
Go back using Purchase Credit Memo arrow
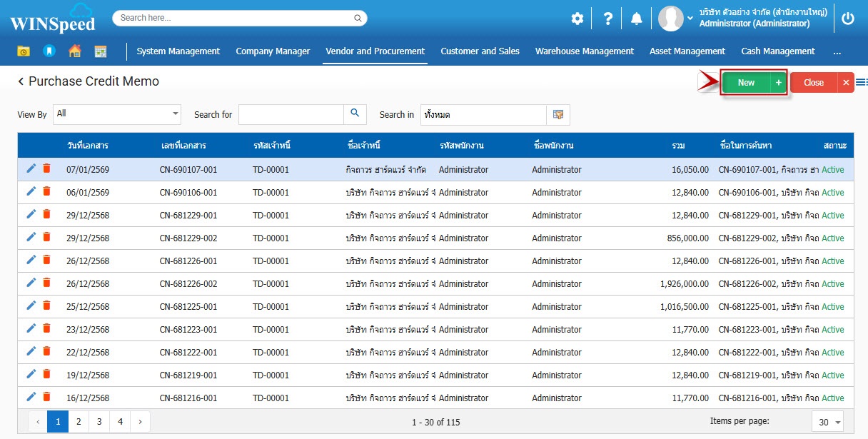point(21,82)
